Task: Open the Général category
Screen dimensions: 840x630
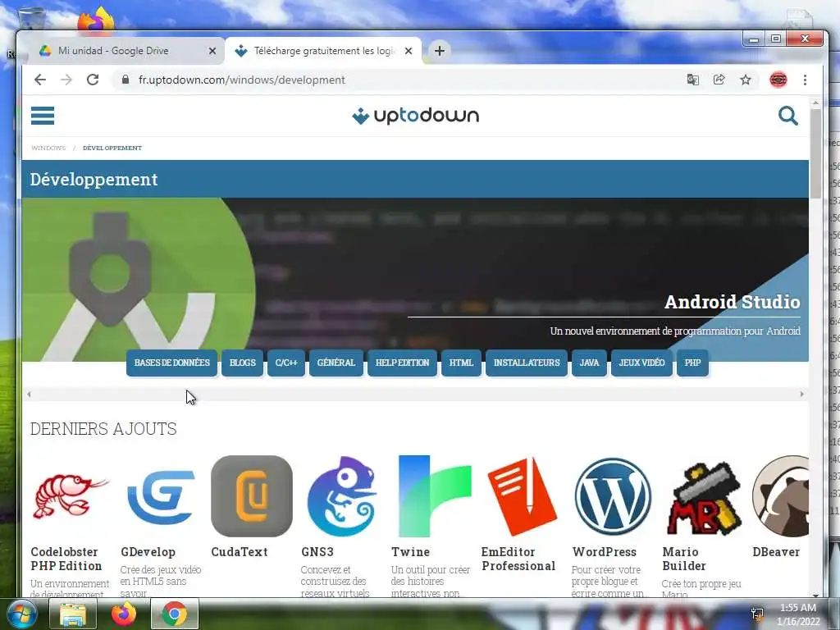Action: 336,363
